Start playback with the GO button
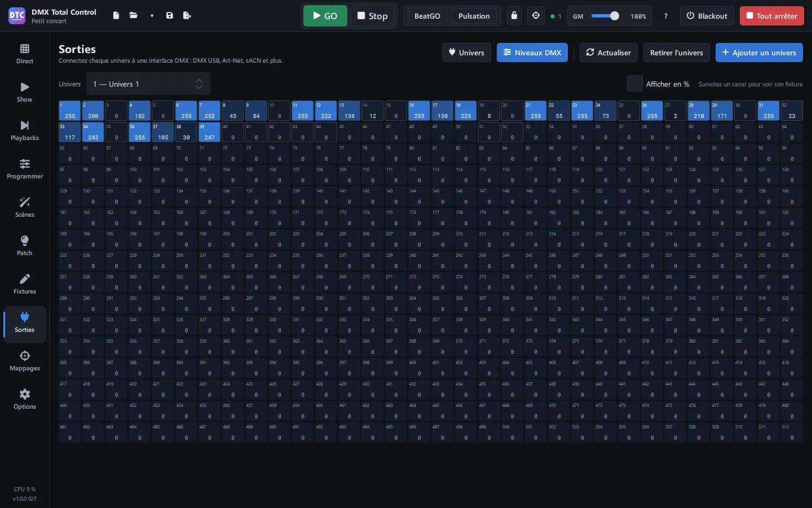Viewport: 812px width, 508px height. (x=325, y=16)
